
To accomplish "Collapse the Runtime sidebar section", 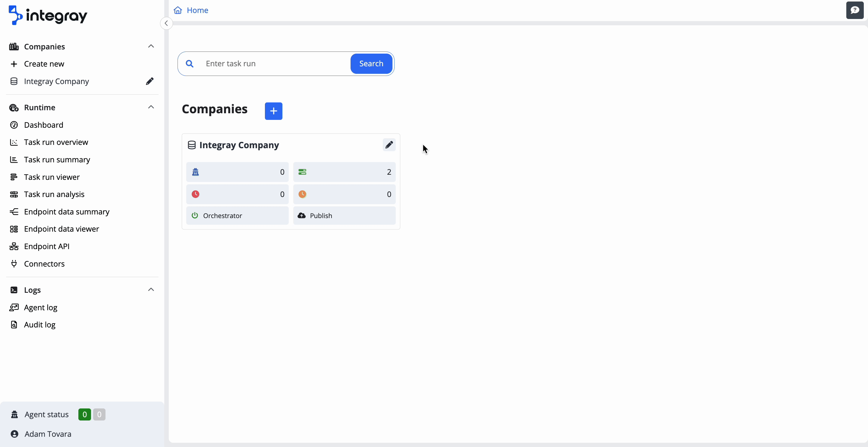I will tap(151, 107).
